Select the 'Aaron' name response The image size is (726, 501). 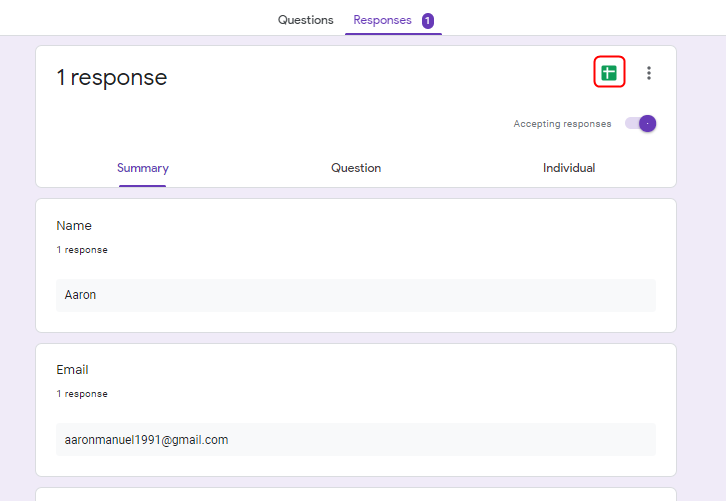[x=356, y=295]
